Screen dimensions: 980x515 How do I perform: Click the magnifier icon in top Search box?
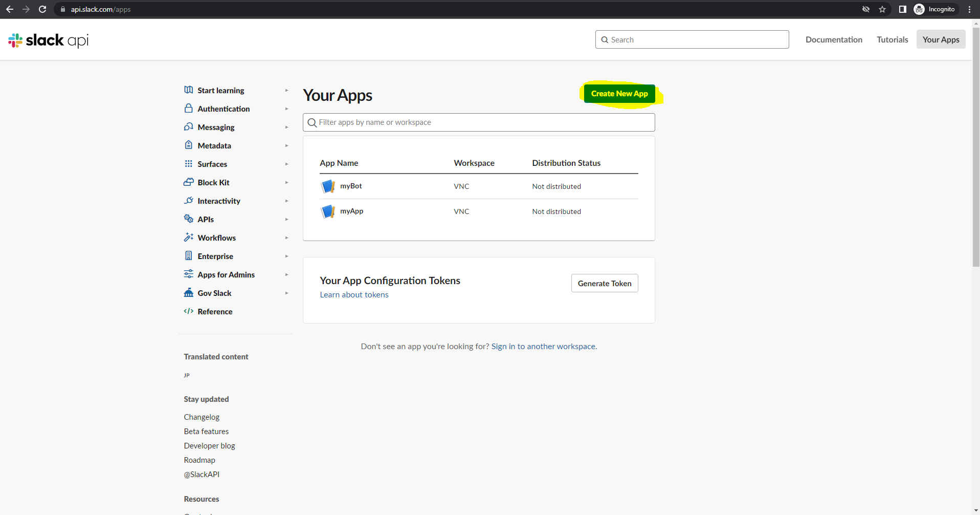(605, 40)
